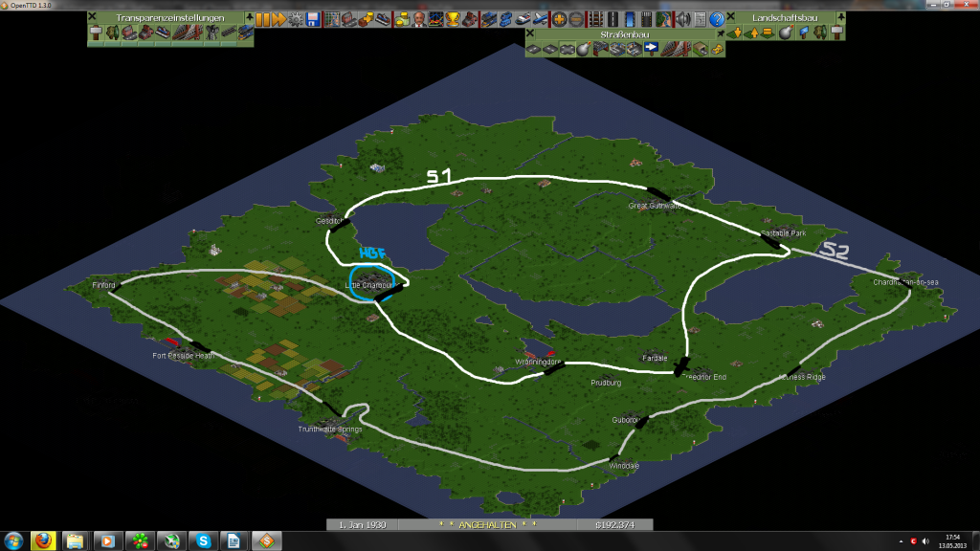Image resolution: width=980 pixels, height=551 pixels.
Task: Show the station list icon
Action: click(383, 19)
